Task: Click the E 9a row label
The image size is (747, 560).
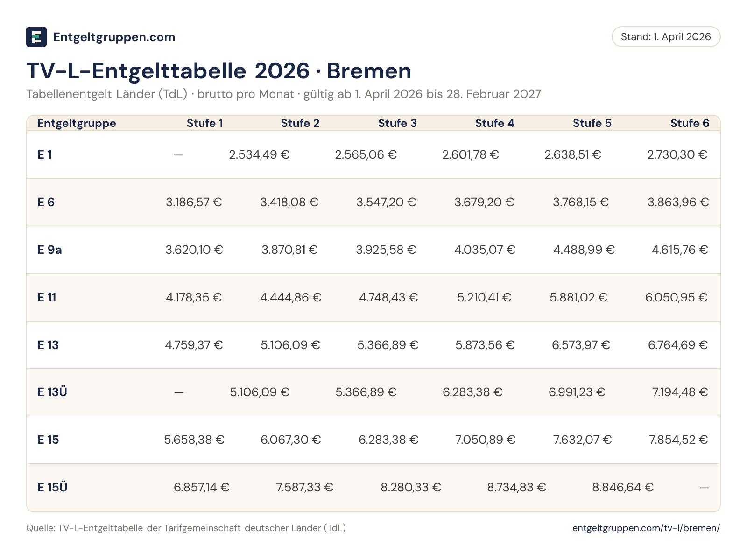Action: (x=49, y=250)
